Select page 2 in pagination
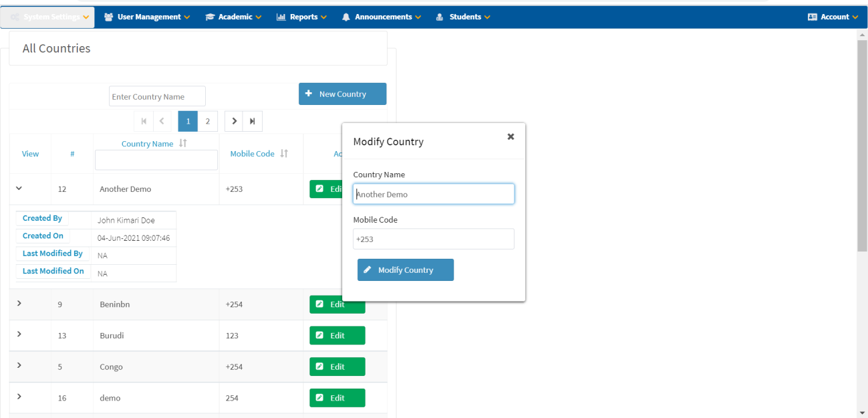This screenshot has height=418, width=868. click(207, 121)
